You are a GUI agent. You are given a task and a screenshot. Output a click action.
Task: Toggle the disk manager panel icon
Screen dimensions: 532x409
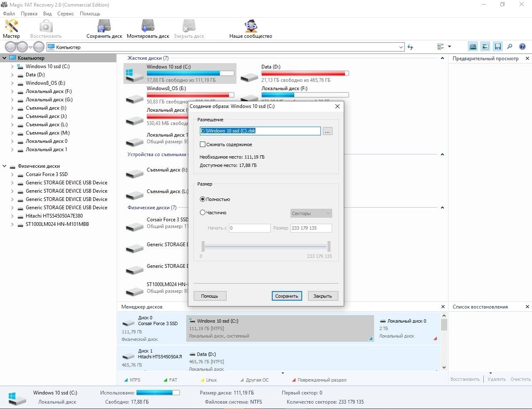[x=473, y=47]
